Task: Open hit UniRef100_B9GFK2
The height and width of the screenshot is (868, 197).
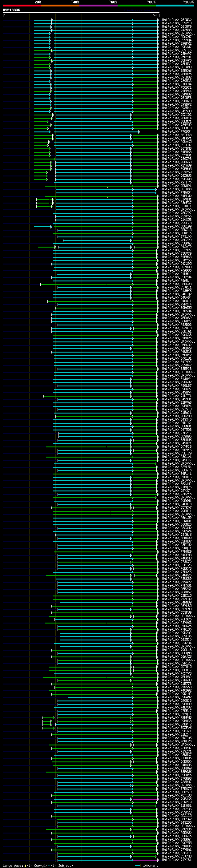Action: (x=177, y=43)
